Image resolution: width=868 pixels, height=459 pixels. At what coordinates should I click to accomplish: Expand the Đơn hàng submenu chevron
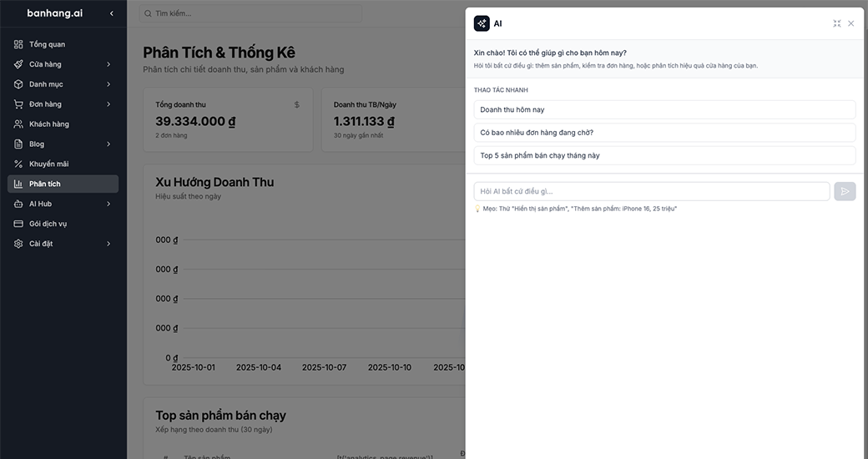(x=108, y=104)
